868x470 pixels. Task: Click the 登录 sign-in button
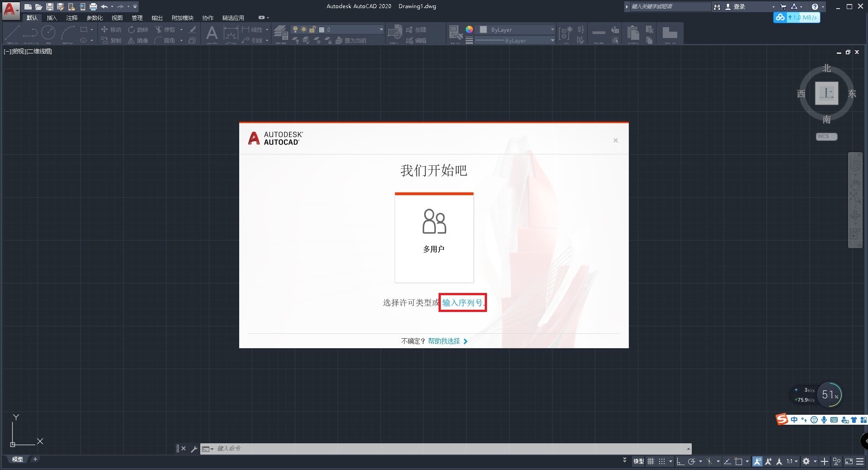click(735, 7)
